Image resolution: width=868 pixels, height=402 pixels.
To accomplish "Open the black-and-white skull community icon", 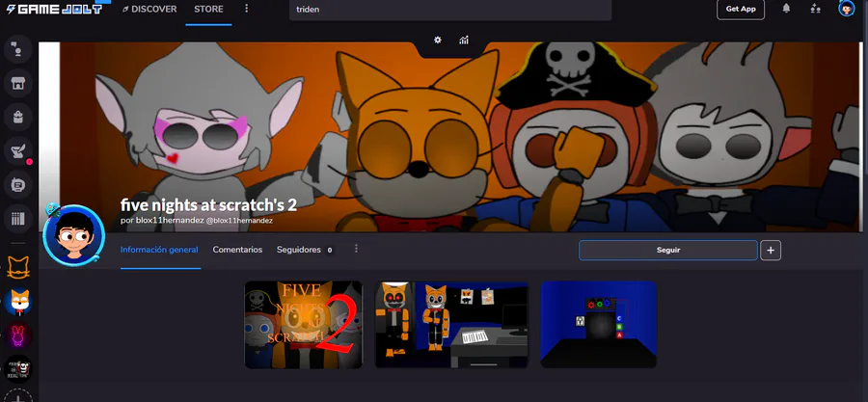I will coord(18,369).
